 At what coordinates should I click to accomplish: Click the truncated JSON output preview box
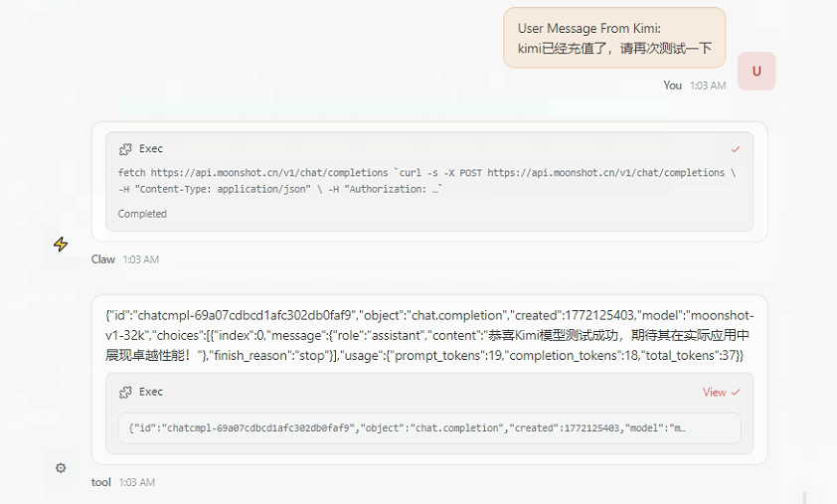(x=429, y=428)
